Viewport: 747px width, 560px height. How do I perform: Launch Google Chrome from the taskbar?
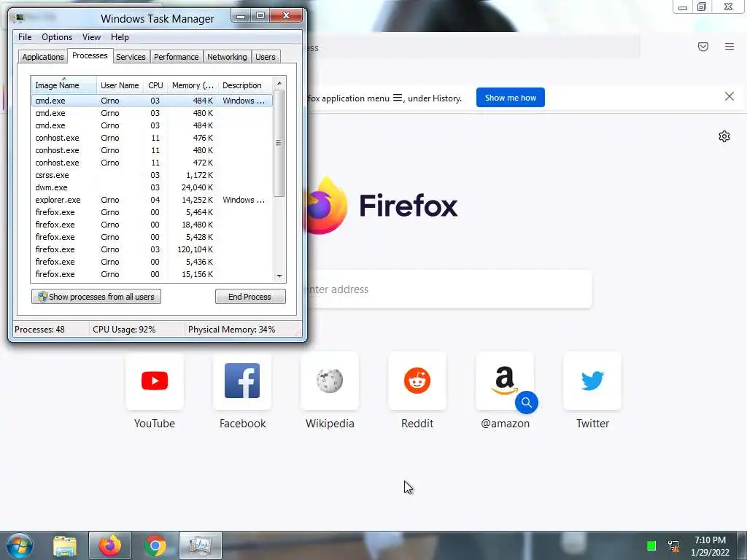(x=155, y=545)
